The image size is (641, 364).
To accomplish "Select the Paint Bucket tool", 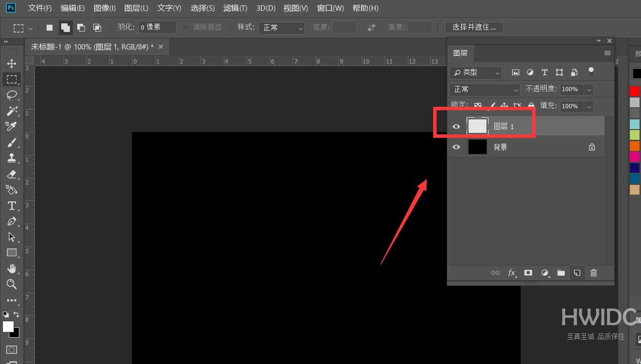I will tap(12, 190).
